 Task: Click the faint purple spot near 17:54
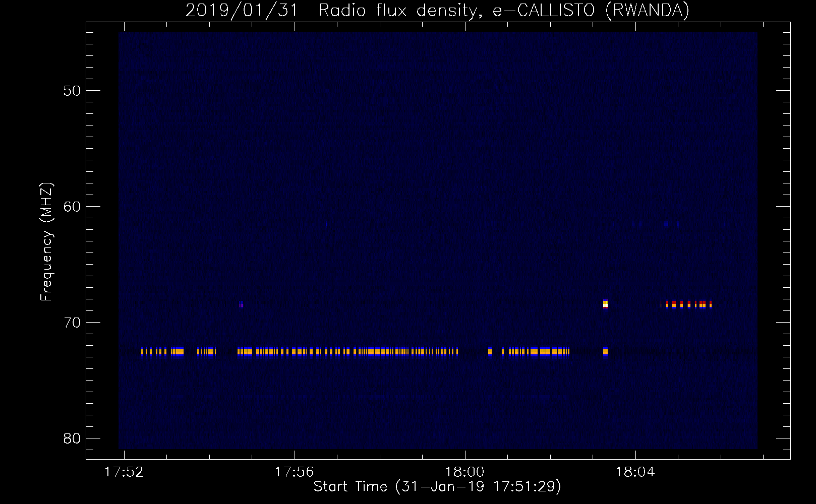pos(241,304)
